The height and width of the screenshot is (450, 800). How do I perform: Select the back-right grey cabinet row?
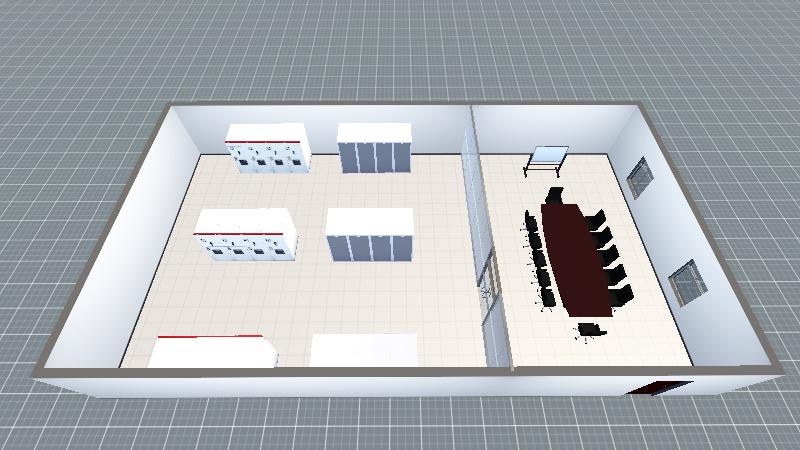(374, 149)
